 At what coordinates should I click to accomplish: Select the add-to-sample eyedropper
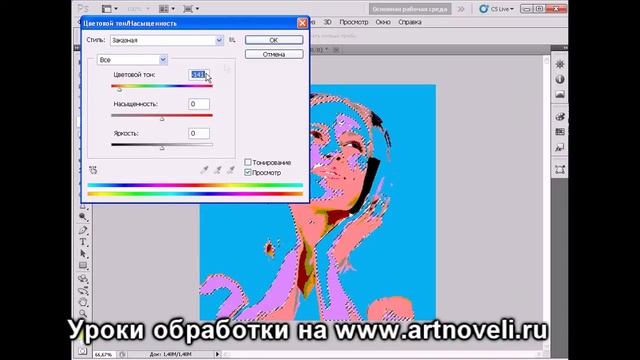(218, 170)
